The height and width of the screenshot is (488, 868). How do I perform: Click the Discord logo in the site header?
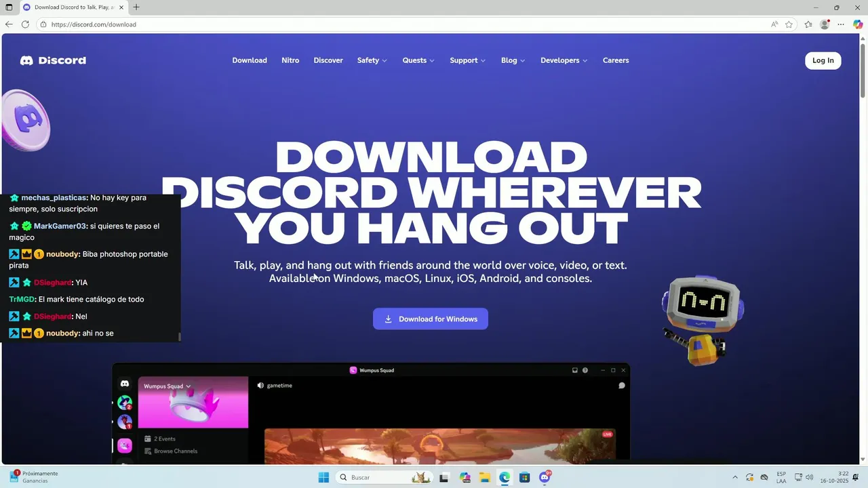click(53, 60)
